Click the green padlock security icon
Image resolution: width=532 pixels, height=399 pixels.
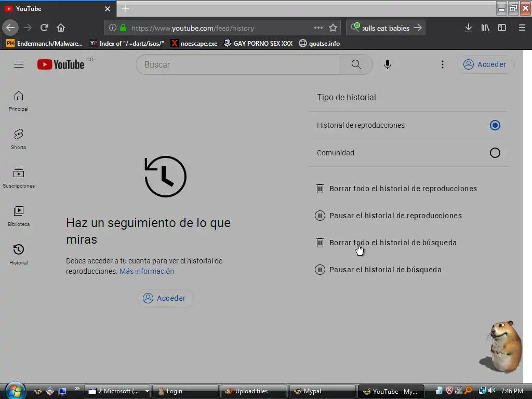click(x=123, y=28)
